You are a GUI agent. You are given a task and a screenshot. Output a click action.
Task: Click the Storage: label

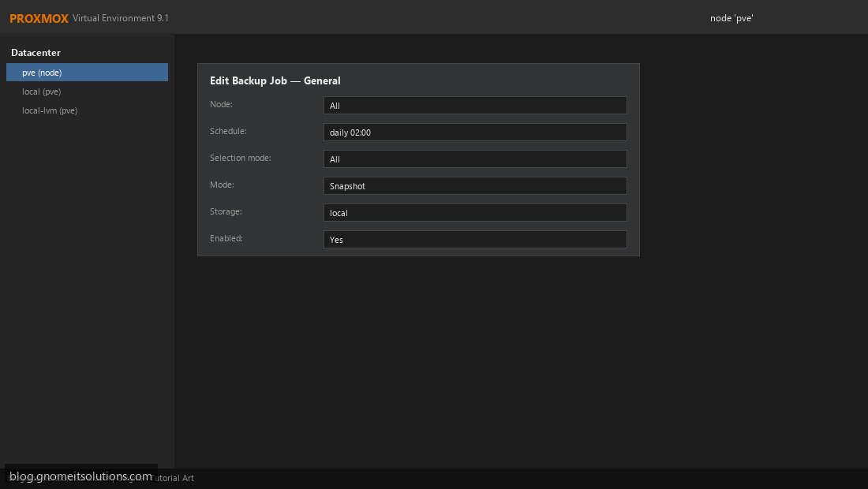(x=226, y=211)
